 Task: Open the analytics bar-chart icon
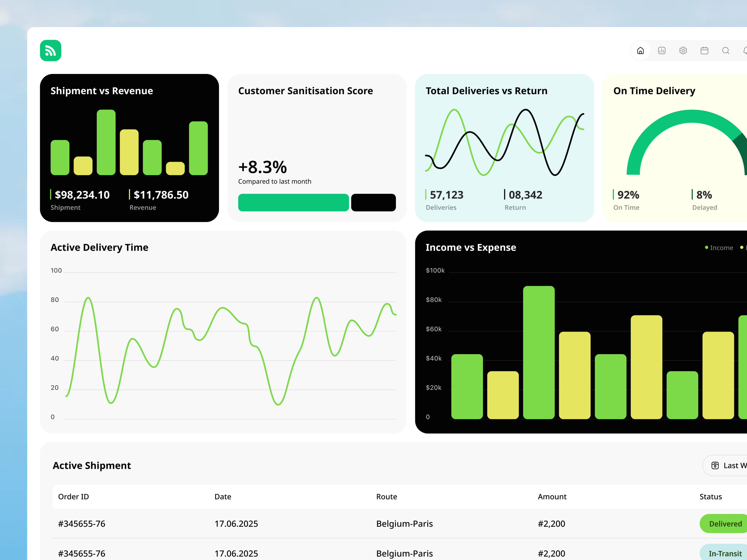(662, 51)
